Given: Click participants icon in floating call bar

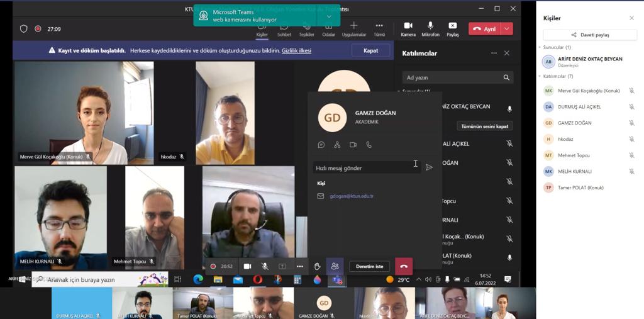Looking at the screenshot, I should click(x=335, y=266).
